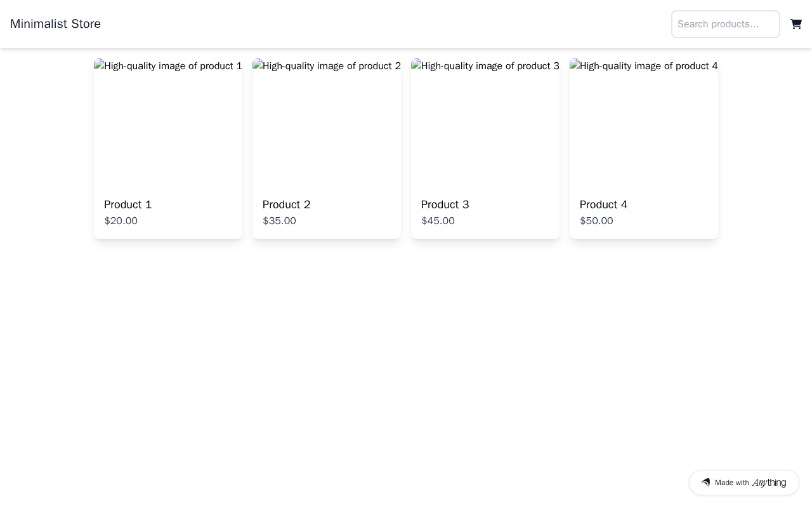Go to the Minimalist Store home title
This screenshot has height=508, width=812.
click(x=55, y=24)
